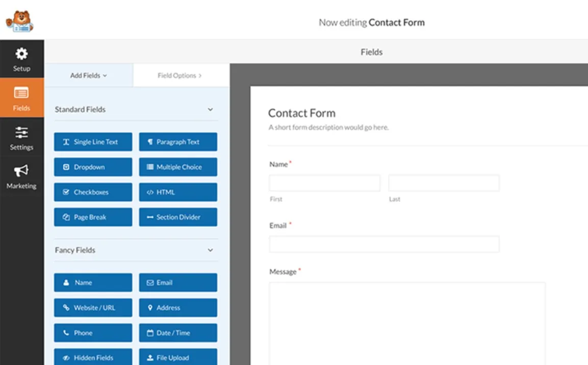Select the Contact Form title in preview
The height and width of the screenshot is (365, 588).
(302, 113)
